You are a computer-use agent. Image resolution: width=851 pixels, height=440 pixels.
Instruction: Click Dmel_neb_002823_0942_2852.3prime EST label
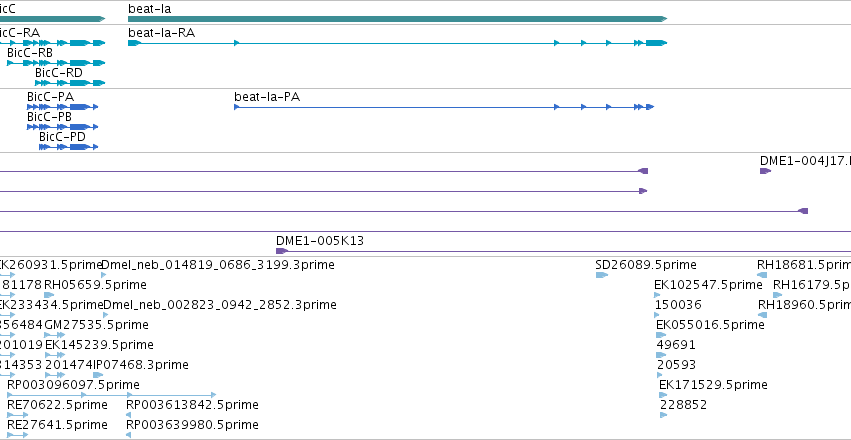220,305
